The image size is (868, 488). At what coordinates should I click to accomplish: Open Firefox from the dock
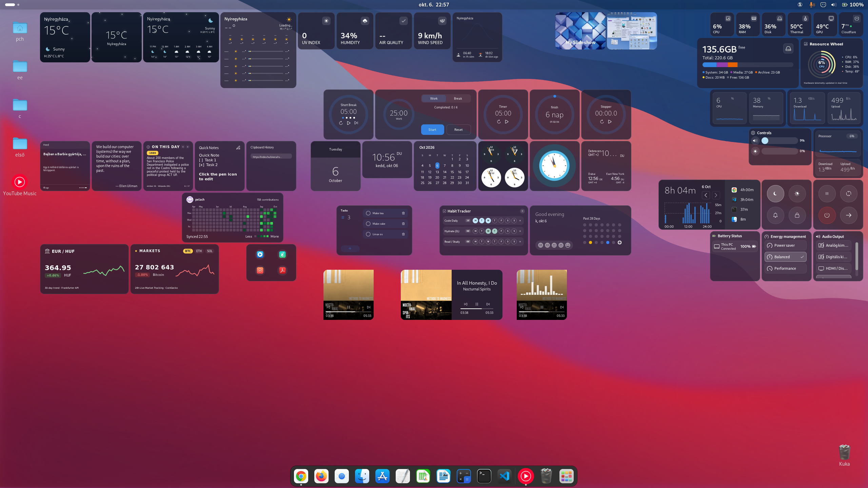pos(321,476)
